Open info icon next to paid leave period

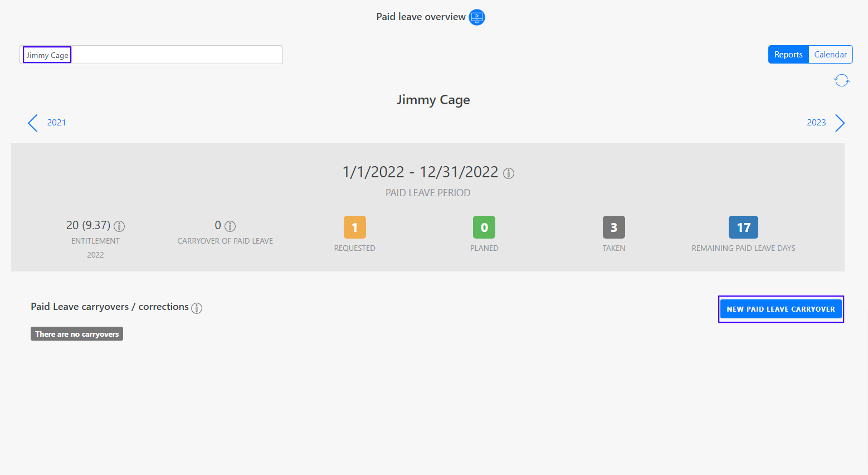point(509,173)
